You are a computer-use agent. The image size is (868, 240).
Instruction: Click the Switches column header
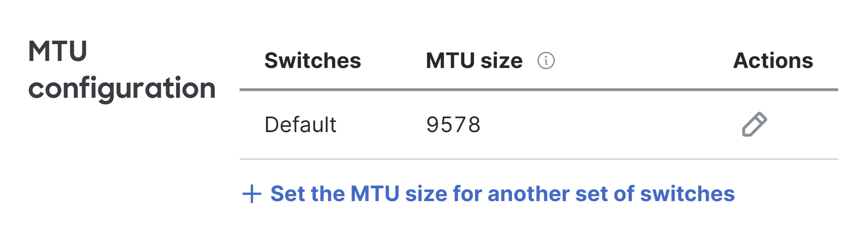tap(313, 61)
